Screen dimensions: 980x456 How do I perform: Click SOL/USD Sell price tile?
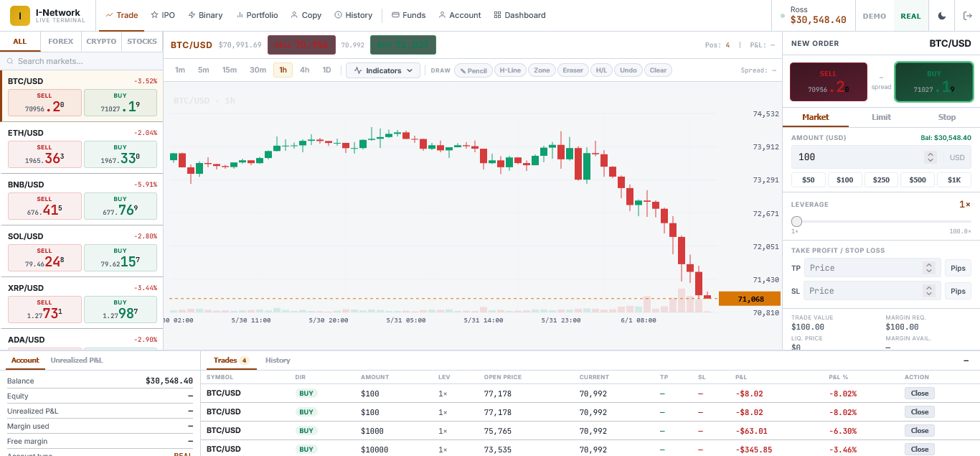(x=44, y=258)
